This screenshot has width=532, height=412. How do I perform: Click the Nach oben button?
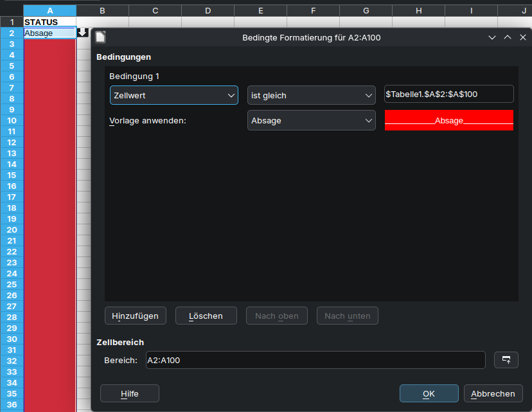click(277, 316)
